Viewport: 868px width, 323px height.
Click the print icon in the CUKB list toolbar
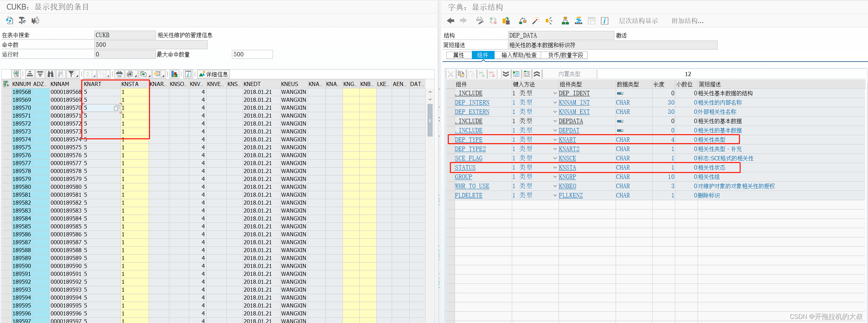pyautogui.click(x=119, y=74)
